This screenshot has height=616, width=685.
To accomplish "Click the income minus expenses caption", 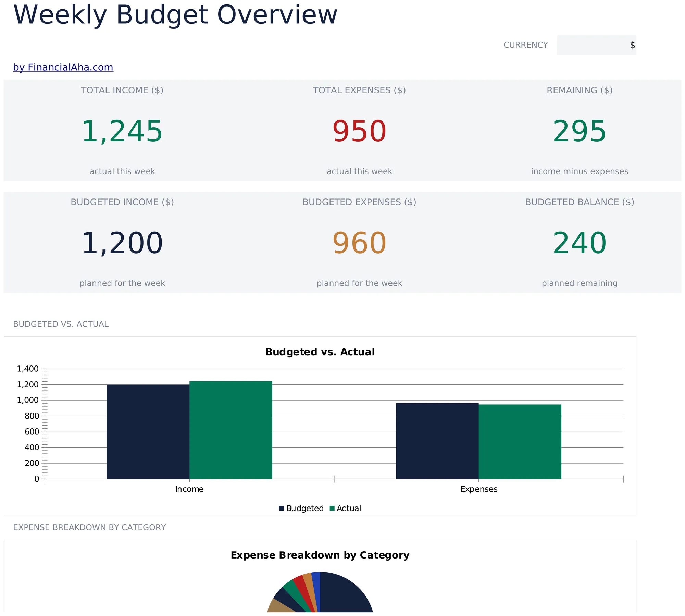I will pyautogui.click(x=580, y=171).
